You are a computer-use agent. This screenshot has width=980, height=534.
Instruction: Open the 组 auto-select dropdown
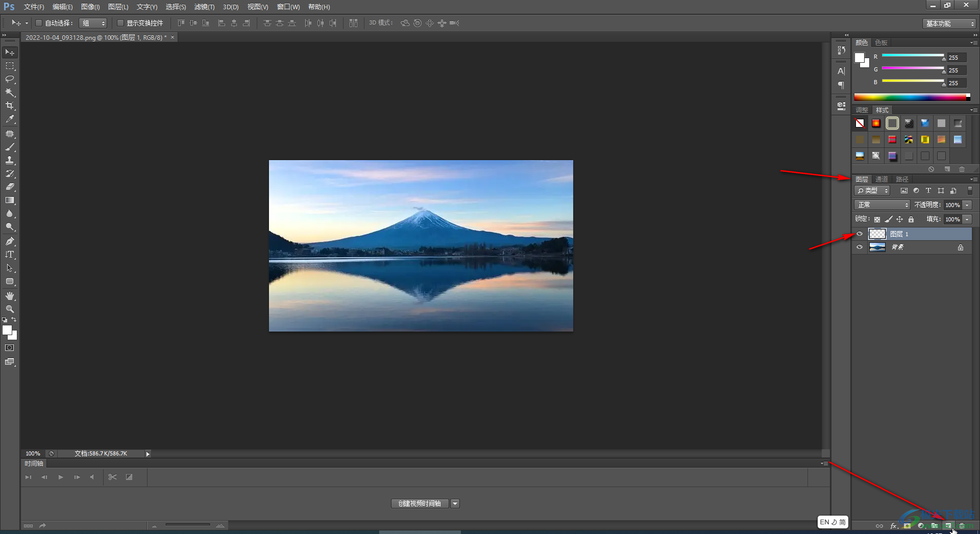[93, 23]
